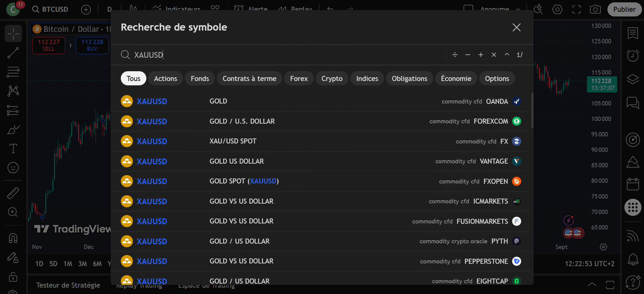
Task: Toggle fullscreen mode icon
Action: (577, 9)
